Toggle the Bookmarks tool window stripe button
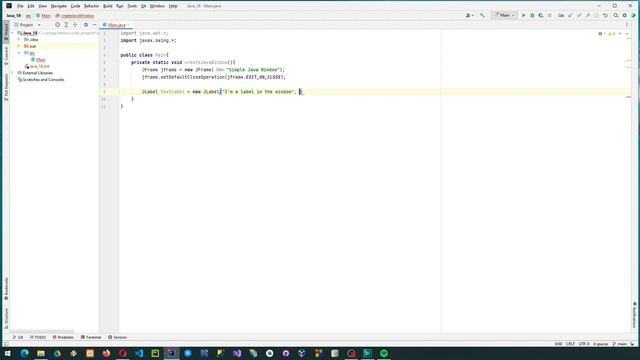640x360 pixels. (x=6, y=289)
